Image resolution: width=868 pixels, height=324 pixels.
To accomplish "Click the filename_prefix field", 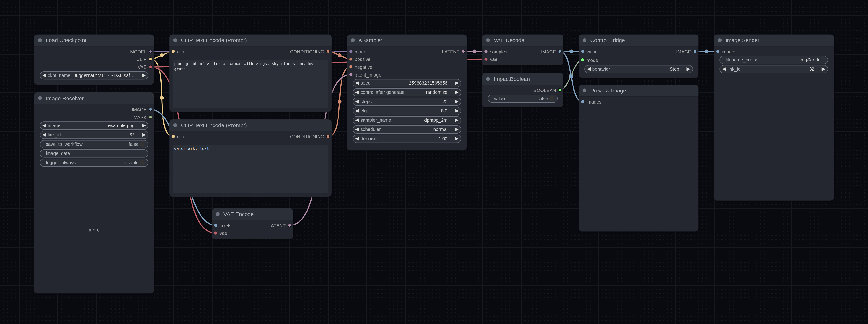I will tap(773, 60).
